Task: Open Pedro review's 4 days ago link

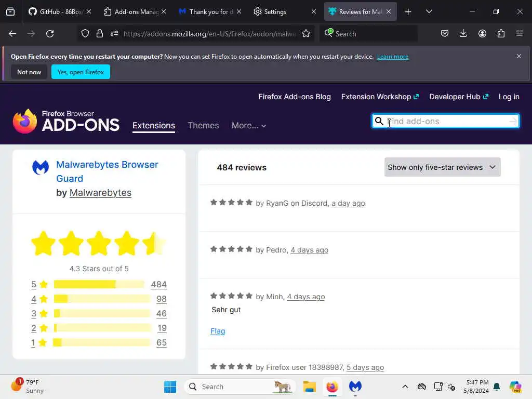Action: point(309,250)
